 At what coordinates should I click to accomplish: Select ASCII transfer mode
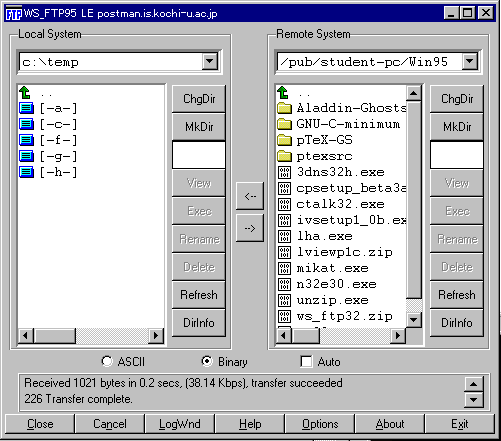(107, 361)
